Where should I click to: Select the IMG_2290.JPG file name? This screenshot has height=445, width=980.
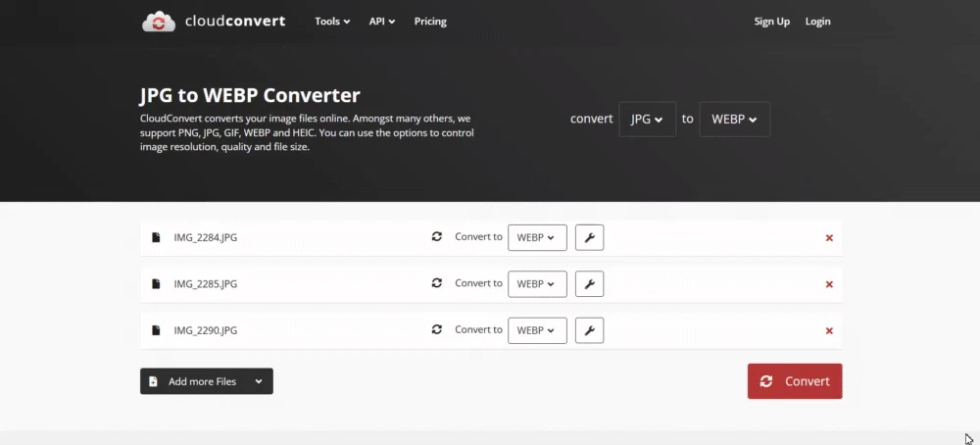206,330
